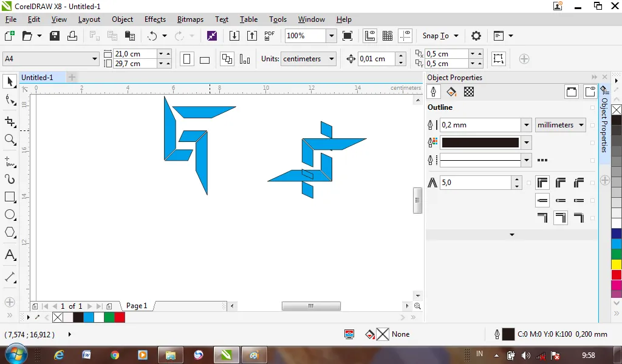Click the Save icon

pos(54,36)
